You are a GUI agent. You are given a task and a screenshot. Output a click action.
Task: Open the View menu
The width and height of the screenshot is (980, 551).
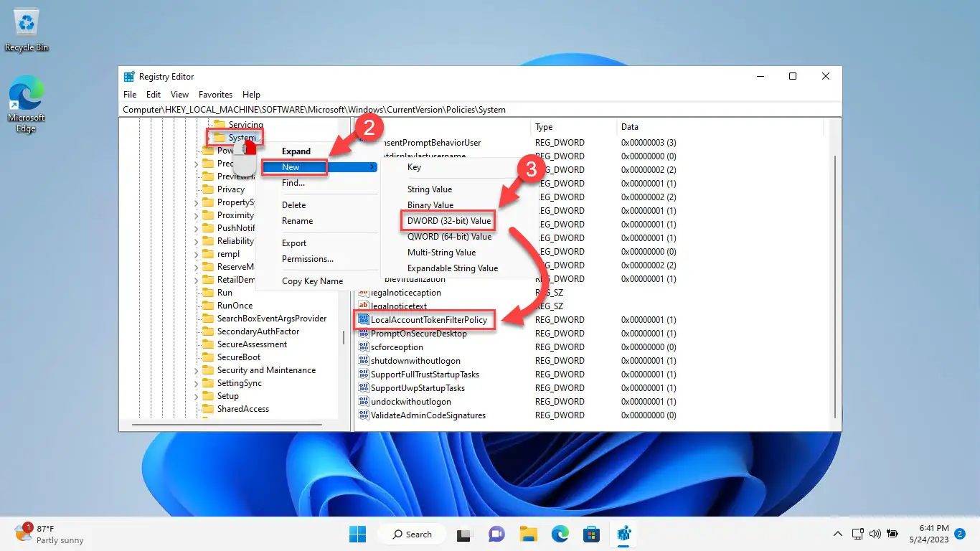tap(179, 95)
